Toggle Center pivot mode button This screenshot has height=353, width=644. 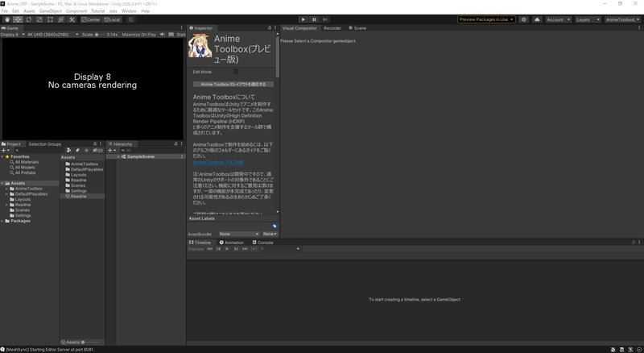(91, 20)
